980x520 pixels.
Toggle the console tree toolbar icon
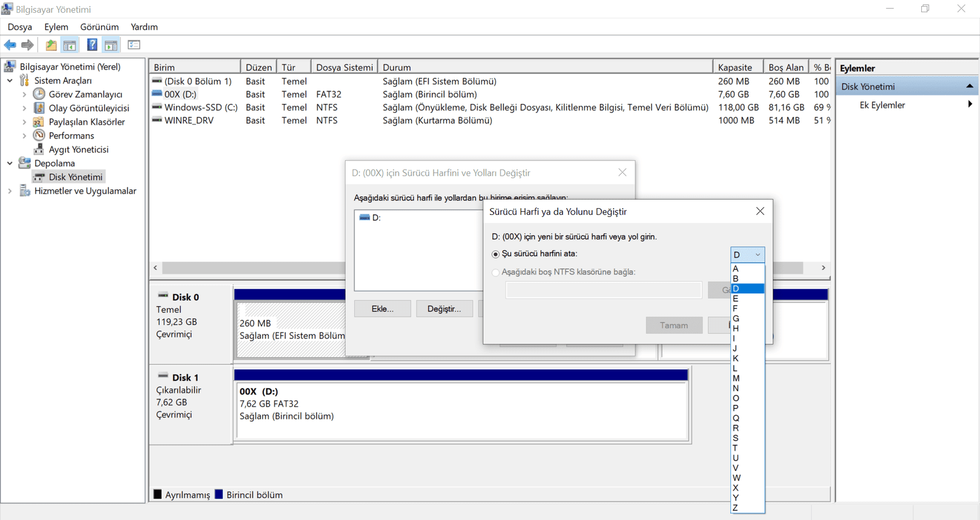click(x=70, y=45)
